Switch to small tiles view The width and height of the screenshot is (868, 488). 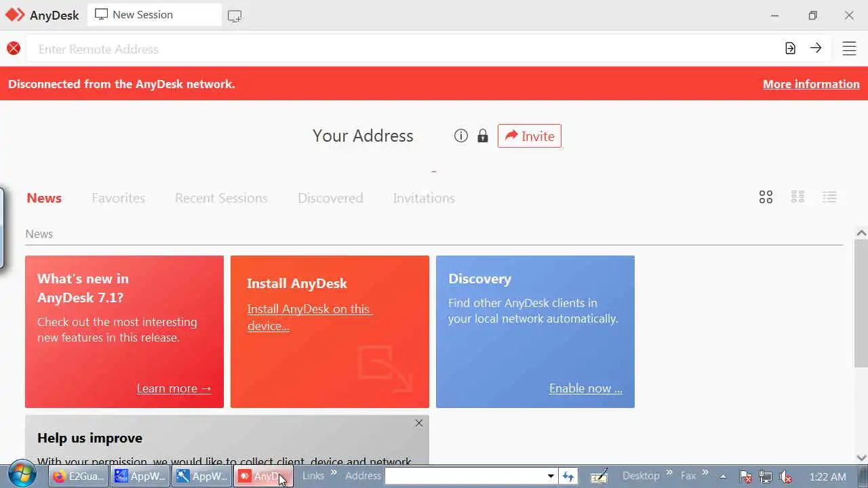point(797,197)
